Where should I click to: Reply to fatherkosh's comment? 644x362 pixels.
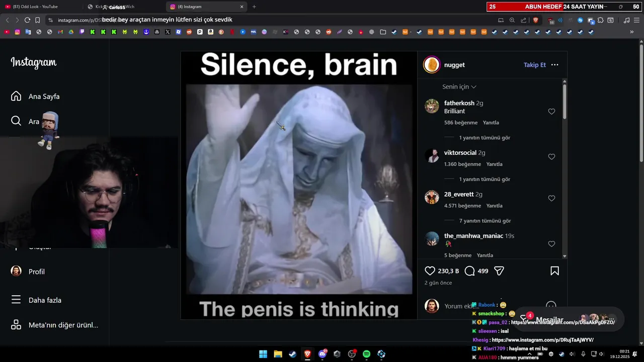491,123
